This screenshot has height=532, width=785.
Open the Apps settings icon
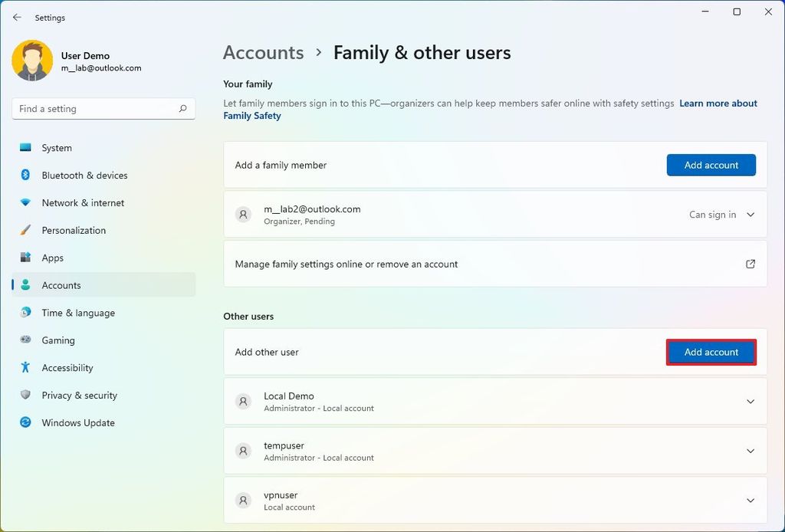[x=25, y=258]
